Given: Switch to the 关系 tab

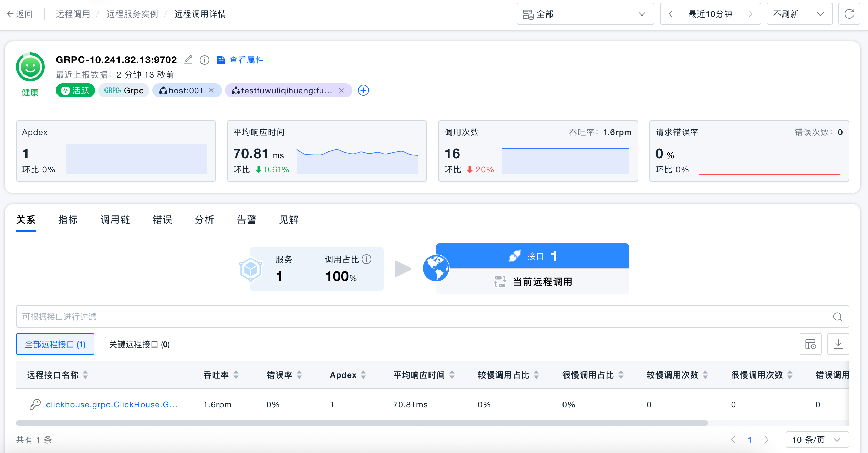Looking at the screenshot, I should point(26,220).
